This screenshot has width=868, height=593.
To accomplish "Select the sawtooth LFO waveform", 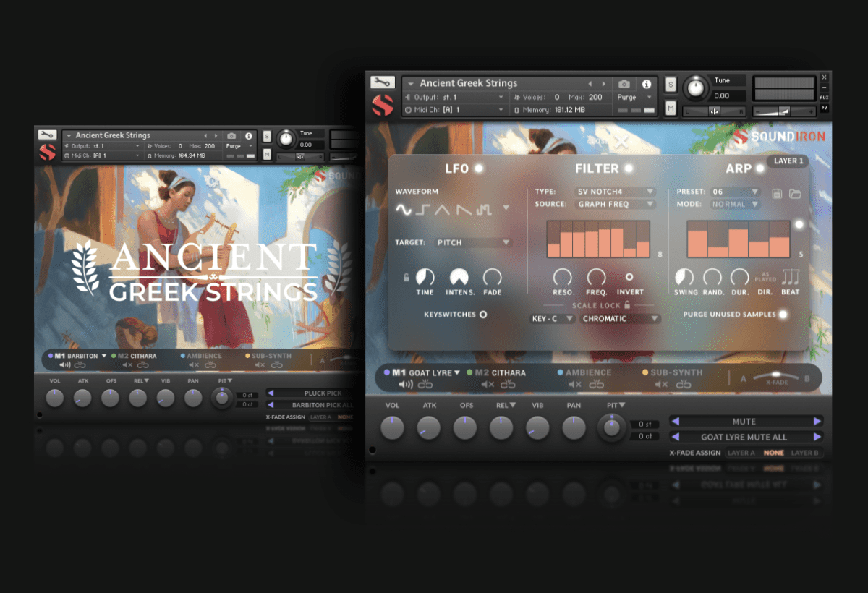I will pyautogui.click(x=463, y=210).
